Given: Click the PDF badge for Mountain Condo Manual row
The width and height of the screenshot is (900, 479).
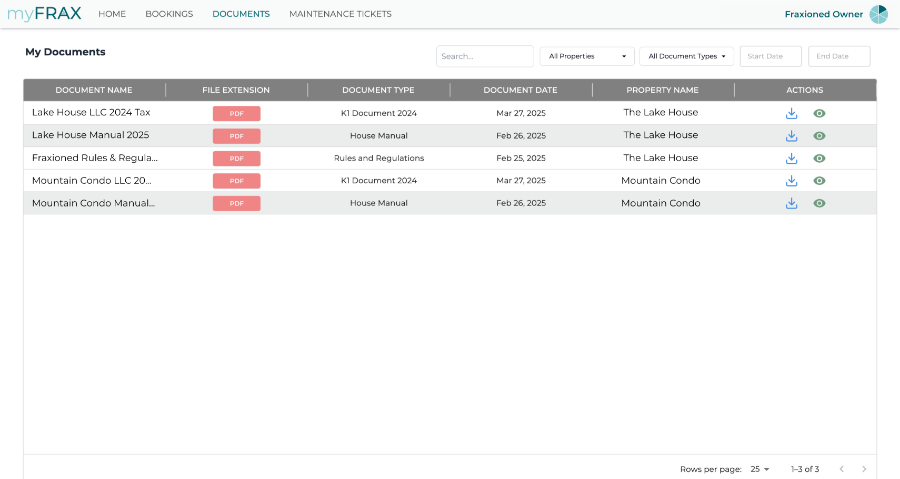Looking at the screenshot, I should point(236,203).
